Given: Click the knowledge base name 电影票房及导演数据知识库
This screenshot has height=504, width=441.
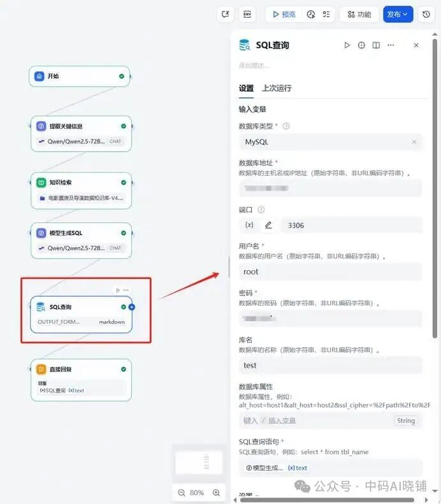Looking at the screenshot, I should tap(85, 198).
